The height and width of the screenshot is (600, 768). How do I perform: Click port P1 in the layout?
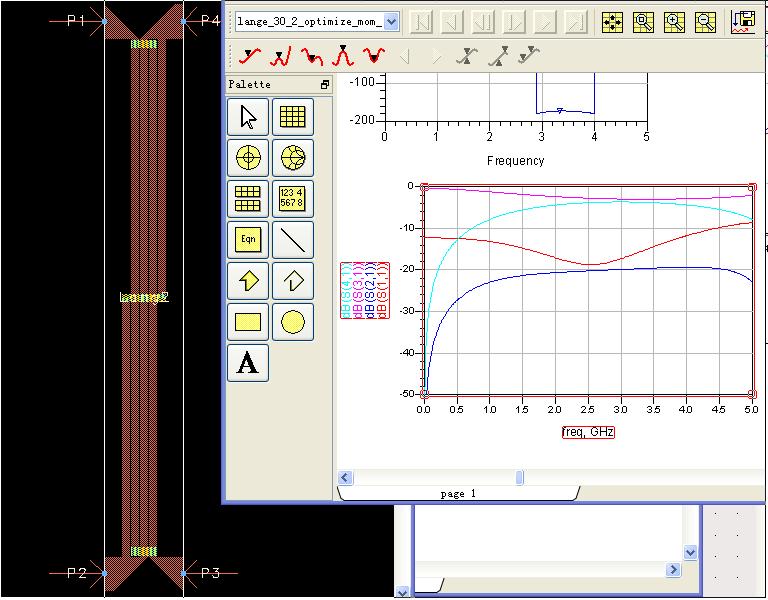coord(75,21)
